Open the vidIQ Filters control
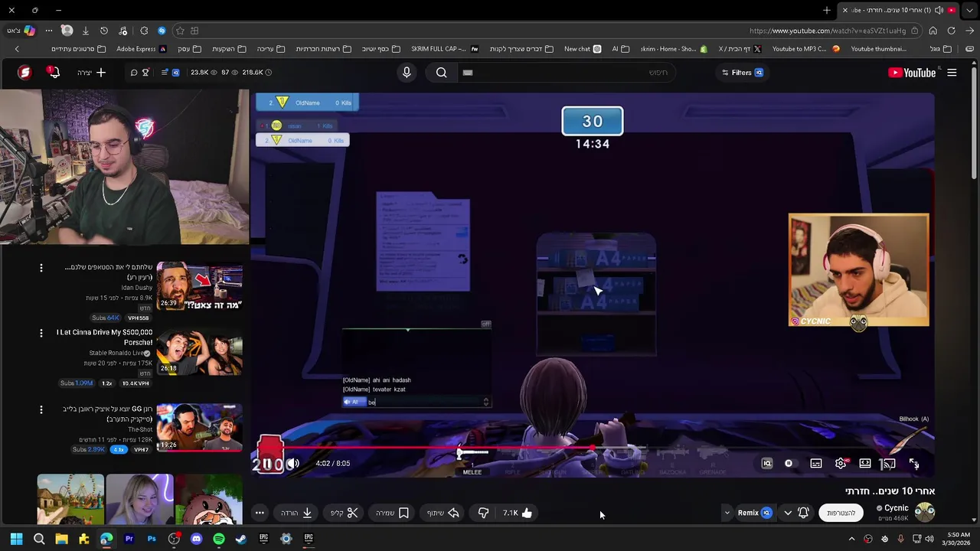This screenshot has height=551, width=980. (742, 73)
